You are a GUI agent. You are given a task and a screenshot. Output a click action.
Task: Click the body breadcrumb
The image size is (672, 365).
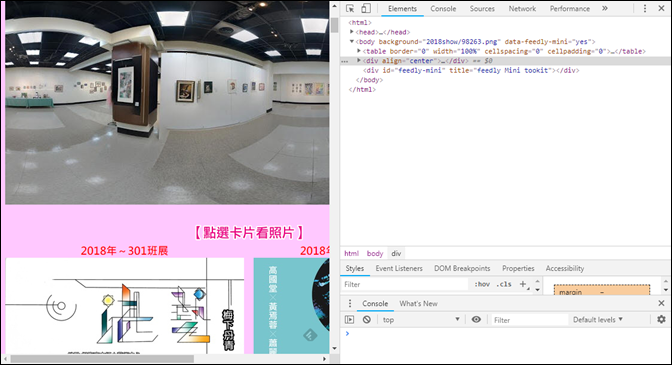(375, 253)
